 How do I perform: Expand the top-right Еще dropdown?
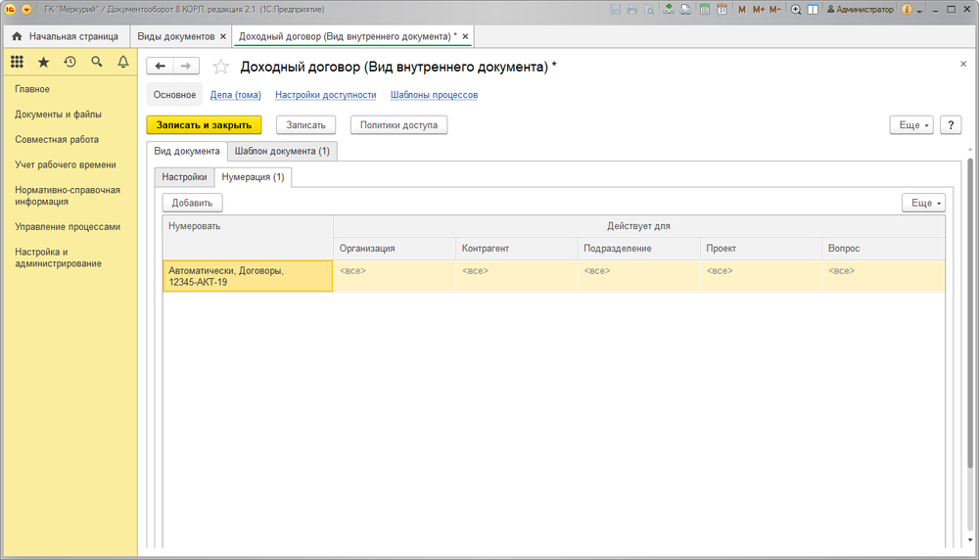(910, 125)
